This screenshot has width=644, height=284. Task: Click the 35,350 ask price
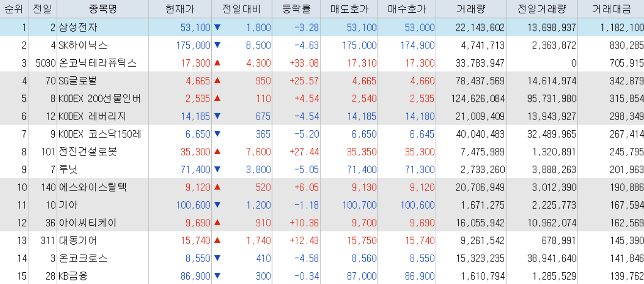(x=362, y=152)
